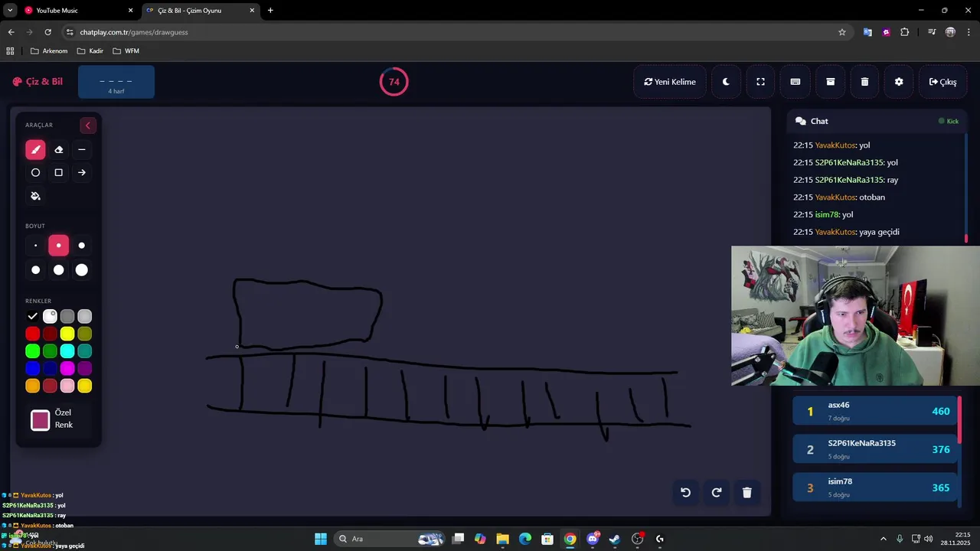Pick the yellow color swatch

click(x=67, y=334)
